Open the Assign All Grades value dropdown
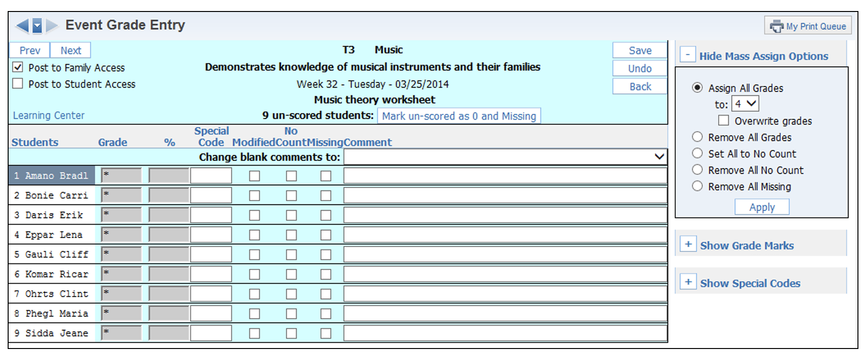 [745, 103]
